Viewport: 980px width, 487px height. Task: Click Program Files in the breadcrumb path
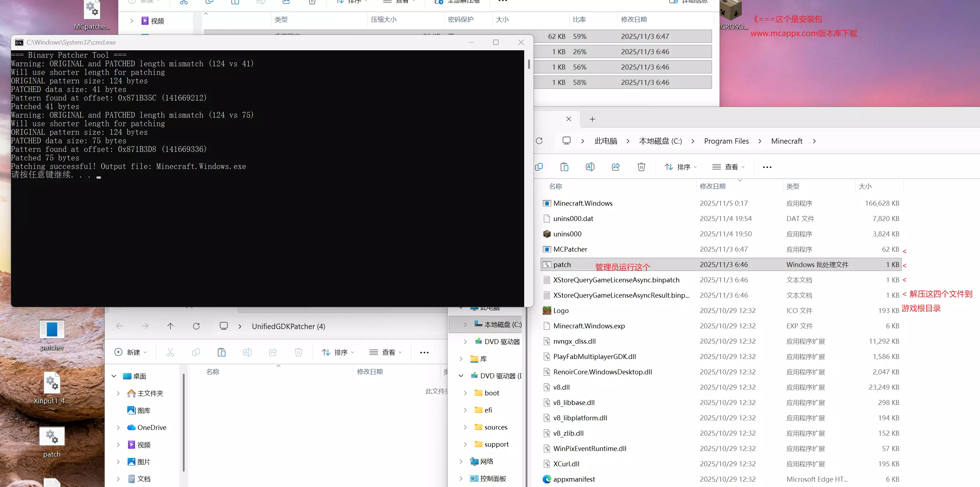726,141
